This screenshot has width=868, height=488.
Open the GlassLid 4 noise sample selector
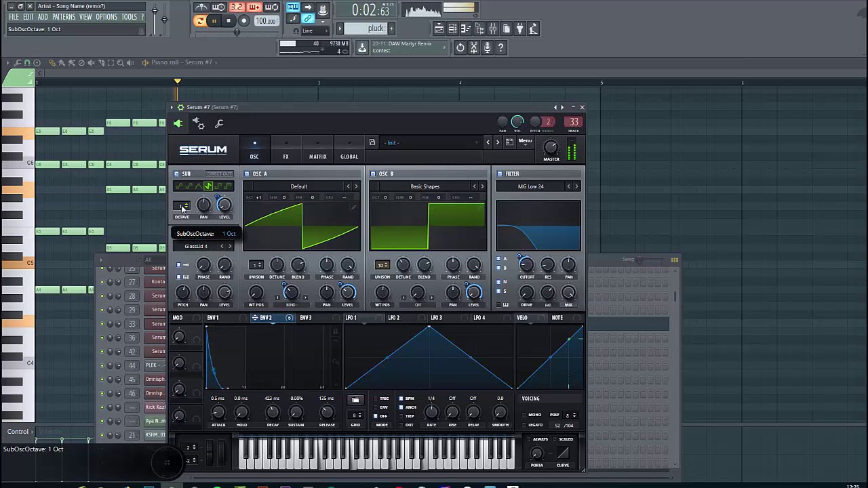[196, 246]
